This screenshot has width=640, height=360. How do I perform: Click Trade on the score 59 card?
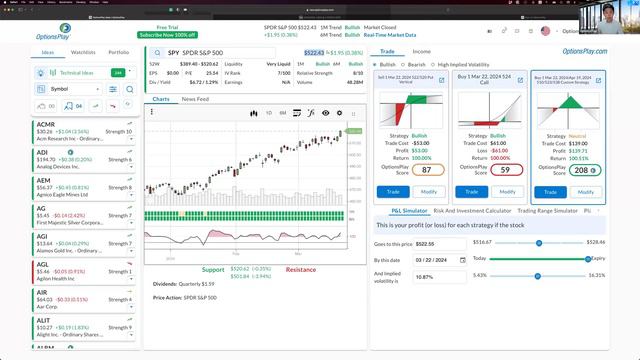[x=471, y=192]
